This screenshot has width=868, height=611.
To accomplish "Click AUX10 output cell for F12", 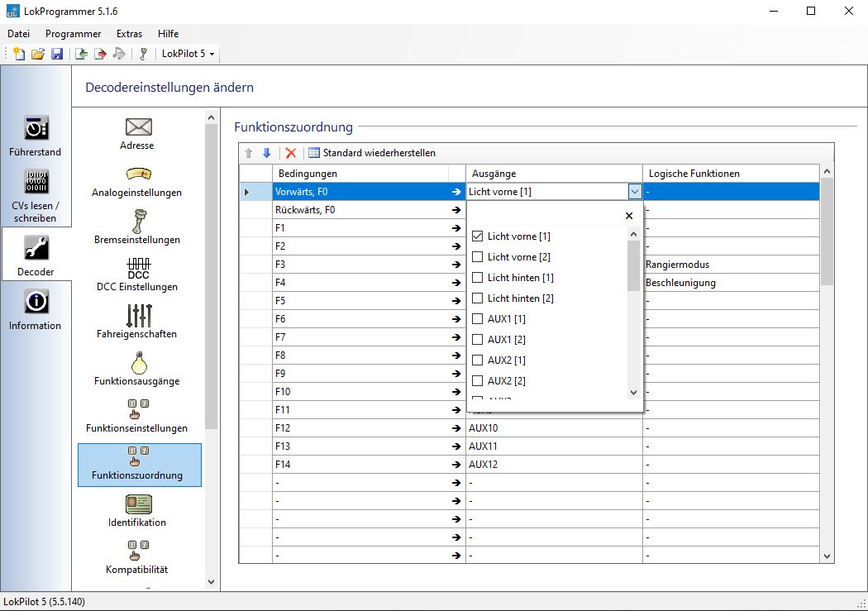I will (x=554, y=427).
